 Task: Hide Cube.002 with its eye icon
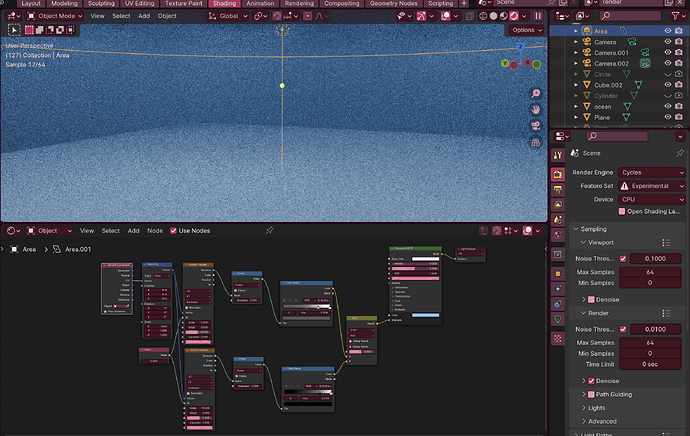point(667,84)
